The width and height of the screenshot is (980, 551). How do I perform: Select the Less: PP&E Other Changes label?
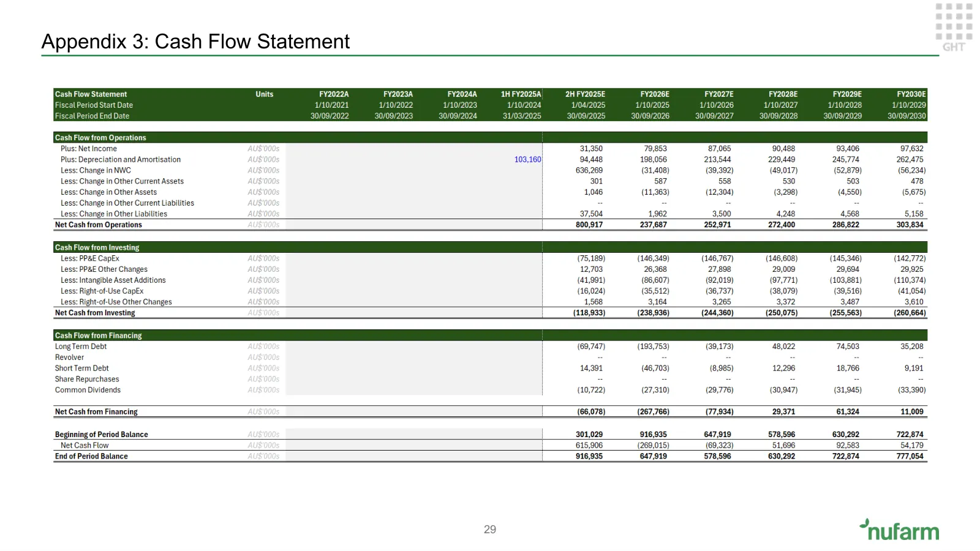[x=104, y=269]
